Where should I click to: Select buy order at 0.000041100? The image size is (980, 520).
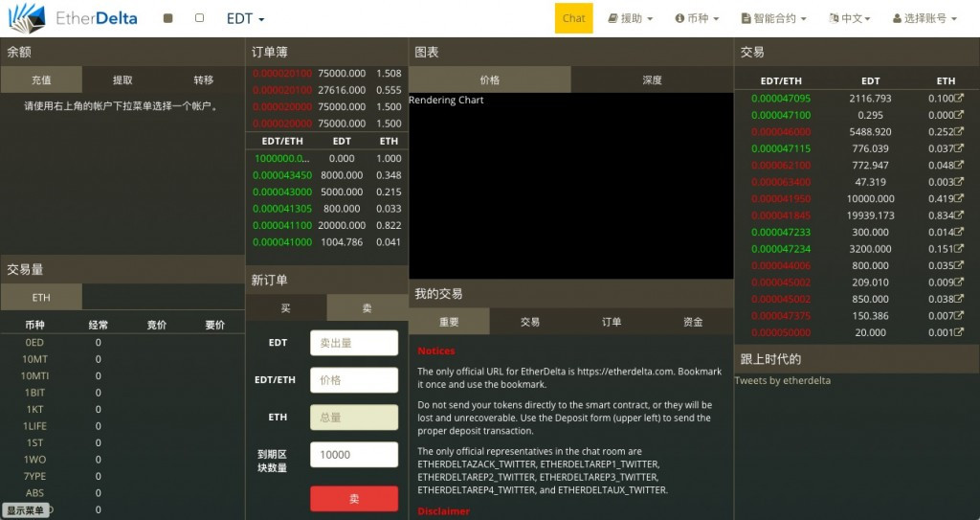(327, 225)
